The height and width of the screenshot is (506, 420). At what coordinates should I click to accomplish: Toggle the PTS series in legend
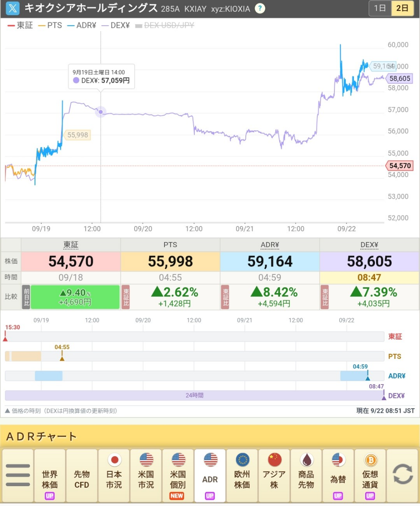pos(50,25)
